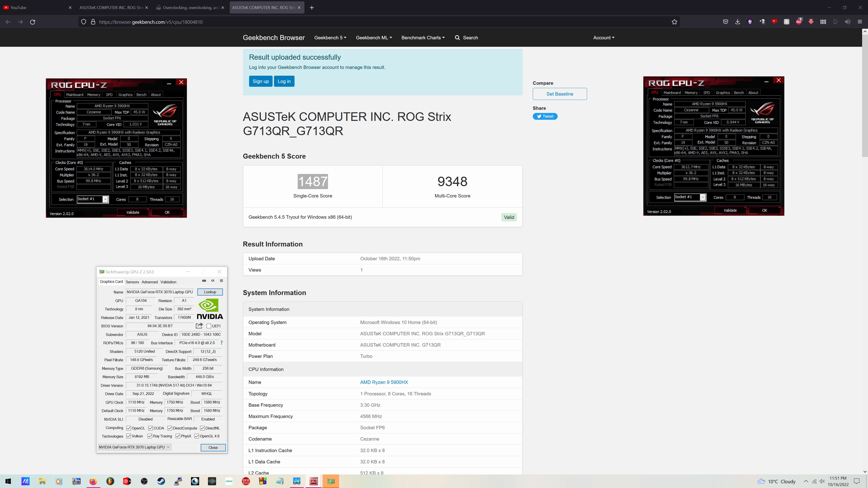Open the GPU-Z hamburger menu icon
The image size is (868, 488).
221,281
